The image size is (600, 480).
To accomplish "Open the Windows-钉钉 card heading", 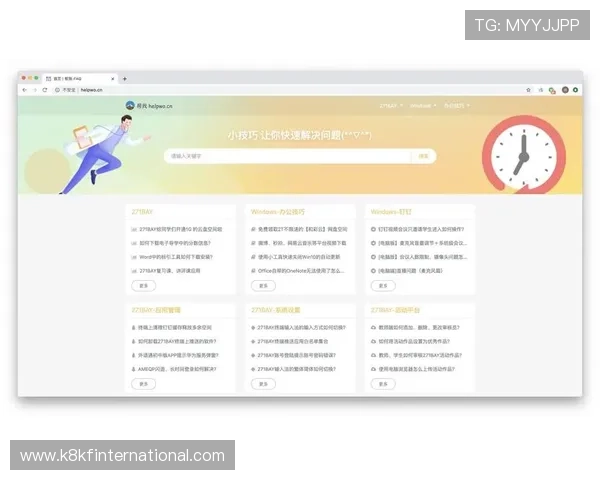I will pos(390,212).
